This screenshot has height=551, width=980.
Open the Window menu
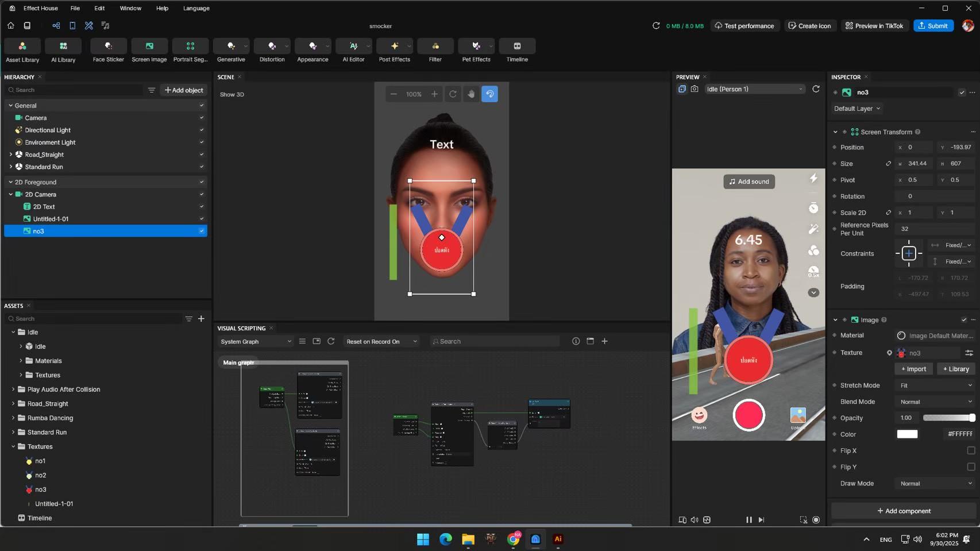point(130,8)
